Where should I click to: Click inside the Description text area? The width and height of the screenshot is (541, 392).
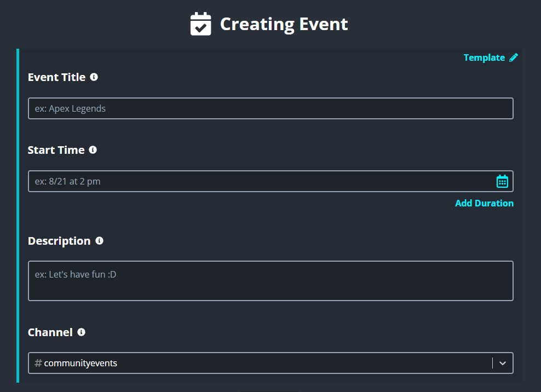coord(270,281)
